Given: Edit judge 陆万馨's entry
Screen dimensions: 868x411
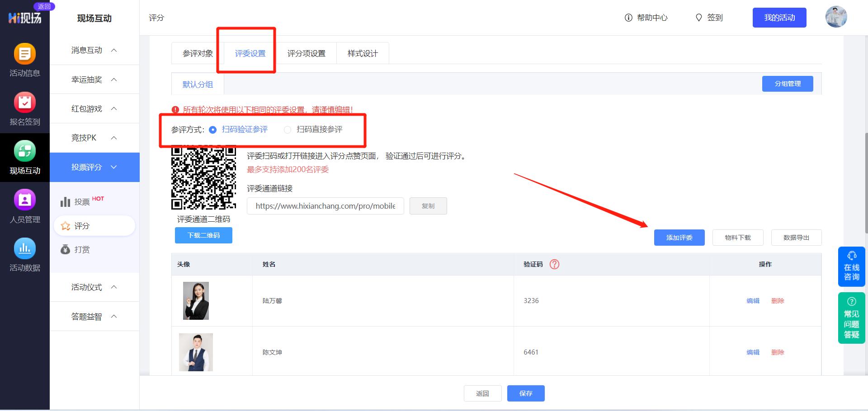Looking at the screenshot, I should pos(753,301).
